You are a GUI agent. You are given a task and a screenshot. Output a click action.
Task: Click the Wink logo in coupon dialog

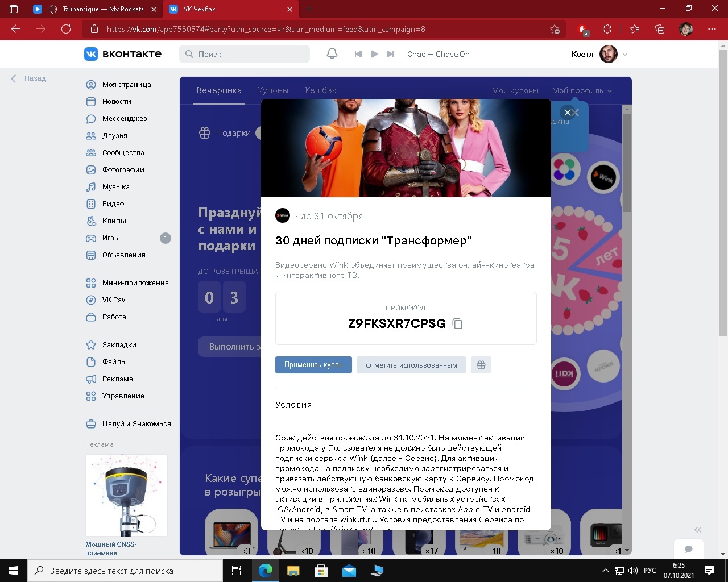click(x=283, y=216)
